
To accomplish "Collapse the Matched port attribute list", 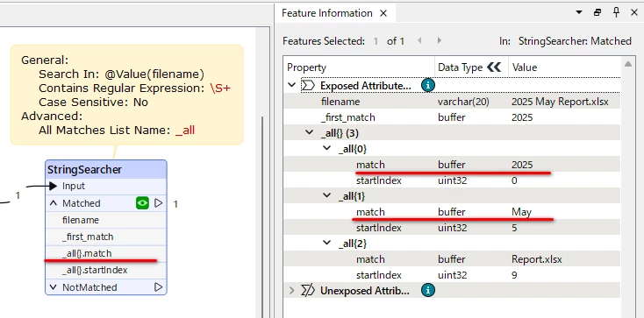I will click(x=53, y=203).
